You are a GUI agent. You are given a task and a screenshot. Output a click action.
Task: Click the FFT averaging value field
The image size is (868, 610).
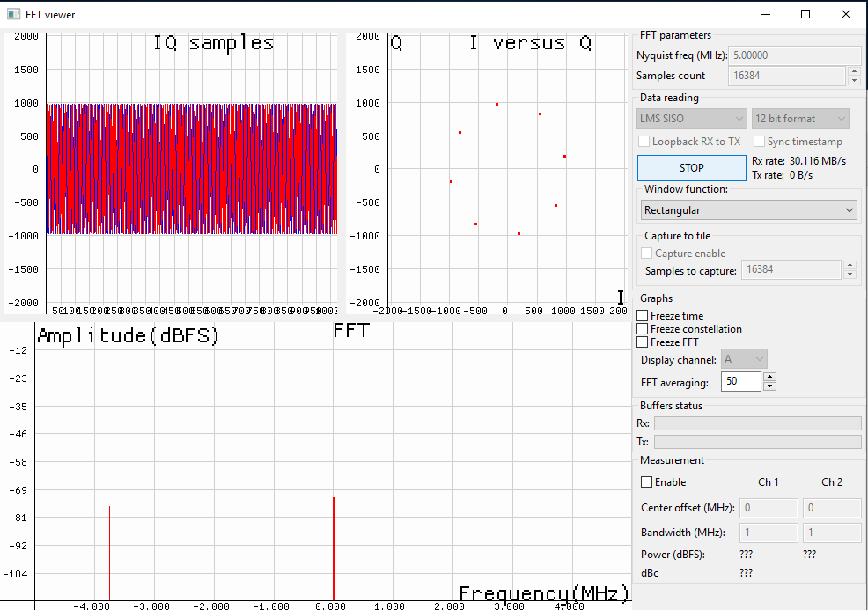click(x=741, y=381)
